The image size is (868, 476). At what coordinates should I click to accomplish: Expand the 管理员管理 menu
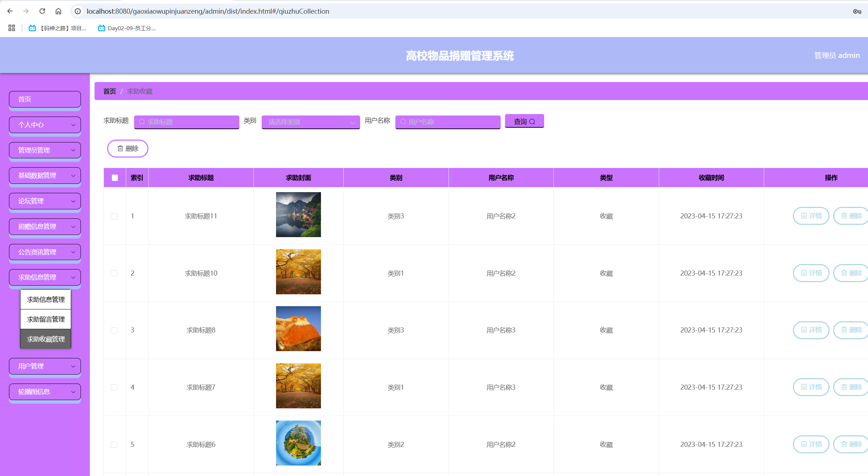tap(45, 150)
